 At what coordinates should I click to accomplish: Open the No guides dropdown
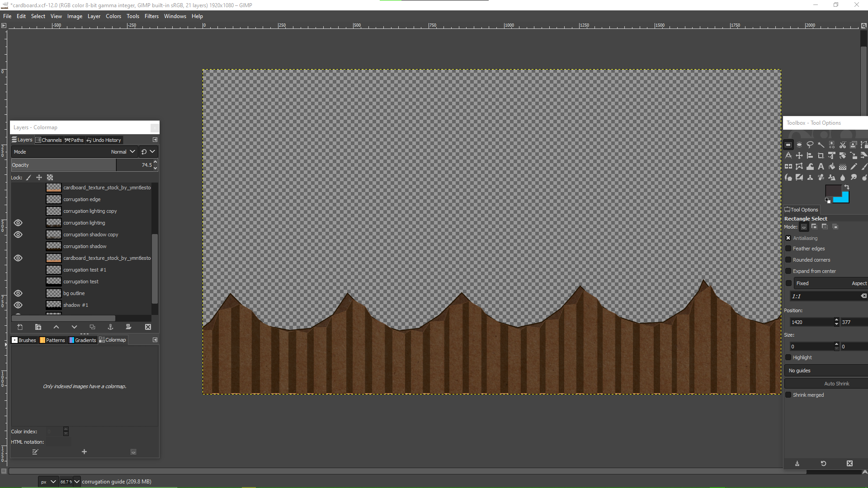click(x=826, y=371)
